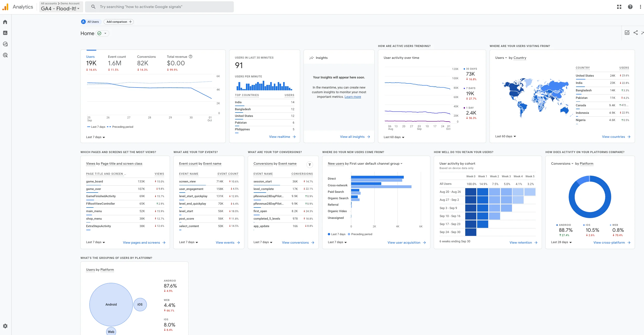This screenshot has width=644, height=335.
Task: Expand the Last 60 days date dropdown
Action: (393, 137)
